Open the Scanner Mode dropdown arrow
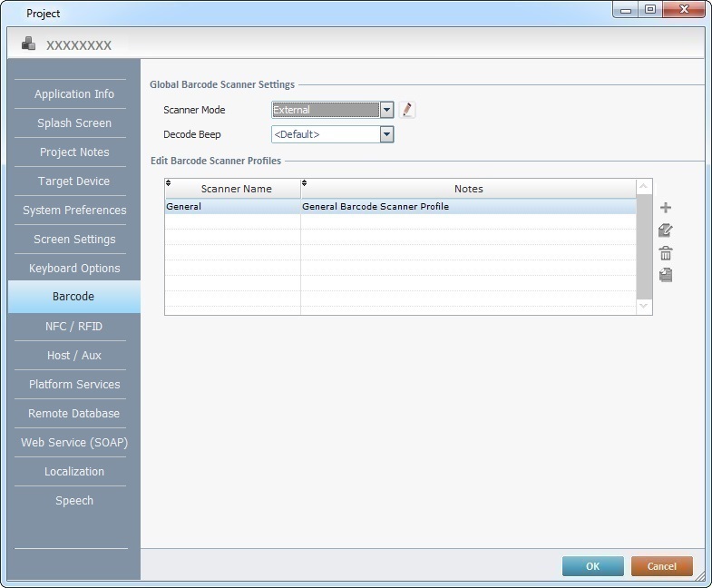This screenshot has width=712, height=588. point(386,110)
